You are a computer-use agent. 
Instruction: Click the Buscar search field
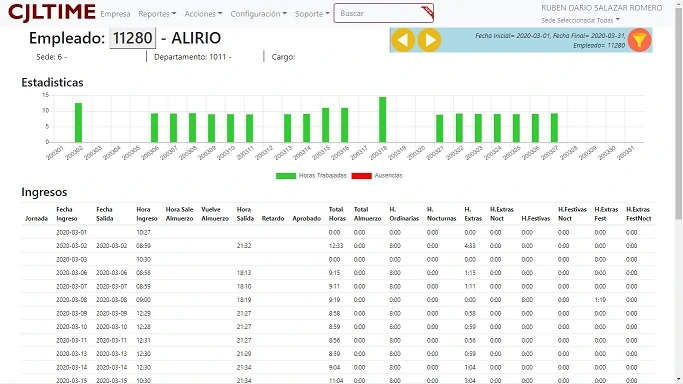click(x=383, y=13)
